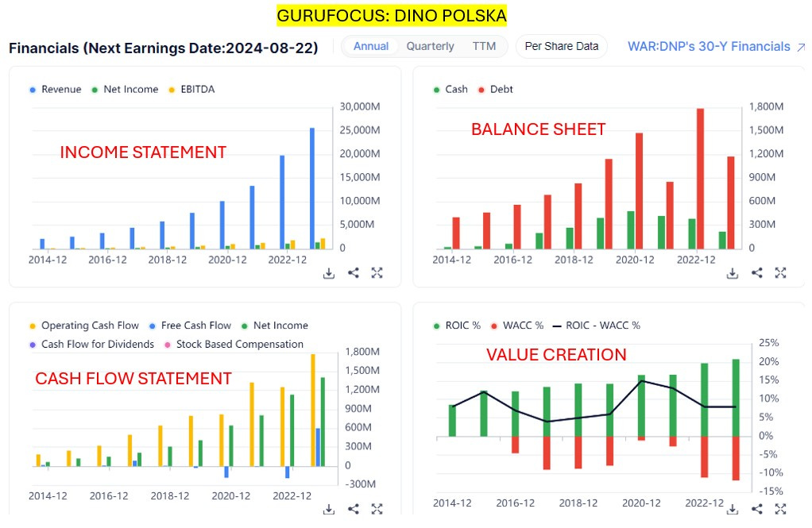
Task: Share the balance sheet chart
Action: [756, 273]
